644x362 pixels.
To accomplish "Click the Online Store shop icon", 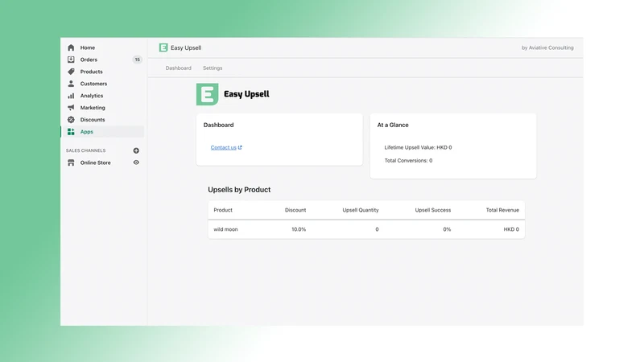I will click(x=71, y=162).
